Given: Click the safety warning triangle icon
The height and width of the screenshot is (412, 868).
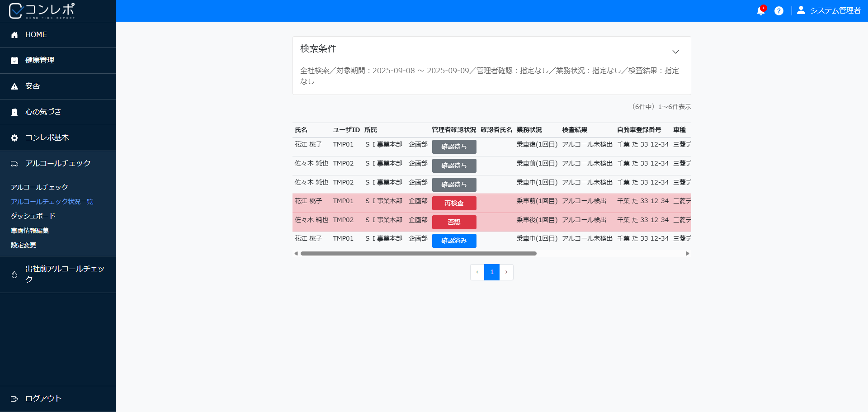Looking at the screenshot, I should [14, 86].
